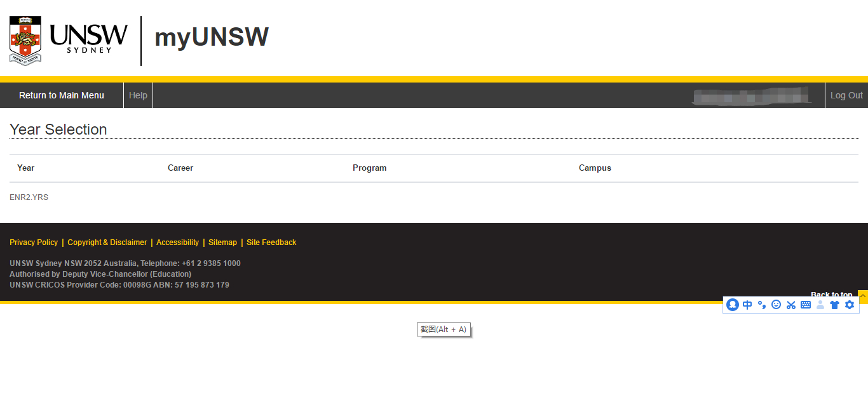Open IME settings gear icon
The height and width of the screenshot is (405, 868).
pos(850,305)
